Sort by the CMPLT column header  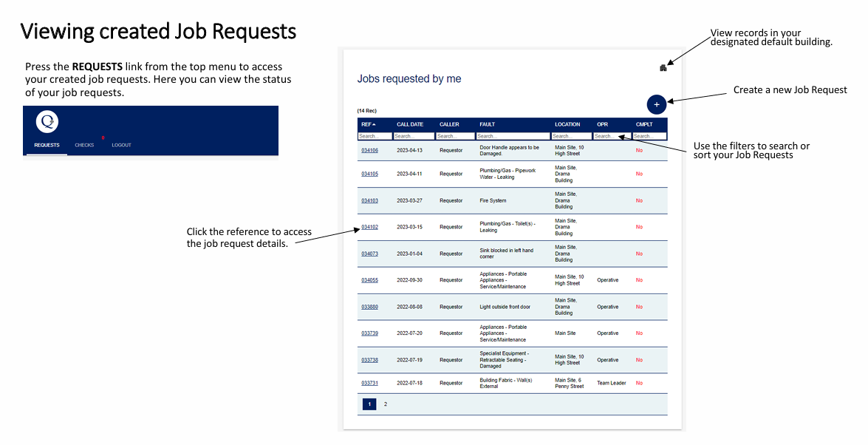point(644,124)
